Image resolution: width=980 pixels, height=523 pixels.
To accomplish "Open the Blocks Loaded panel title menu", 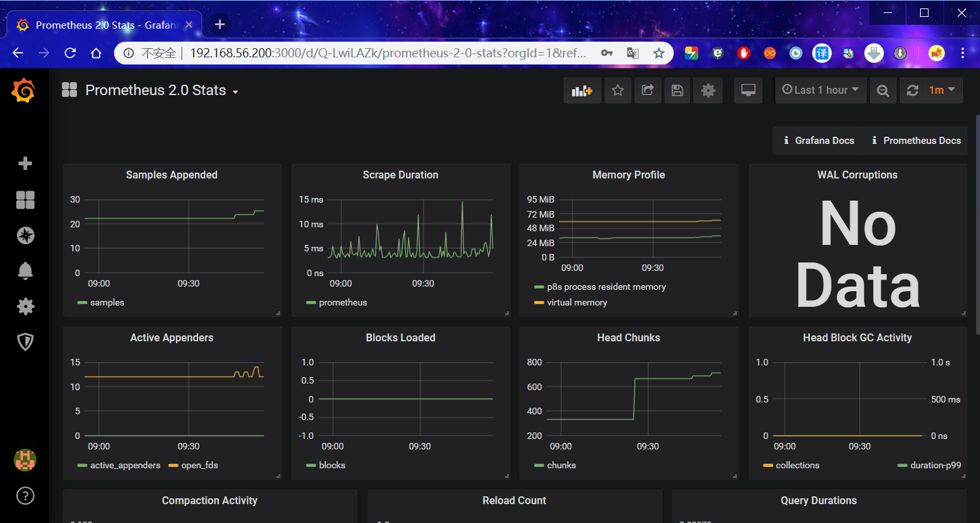I will pos(401,337).
